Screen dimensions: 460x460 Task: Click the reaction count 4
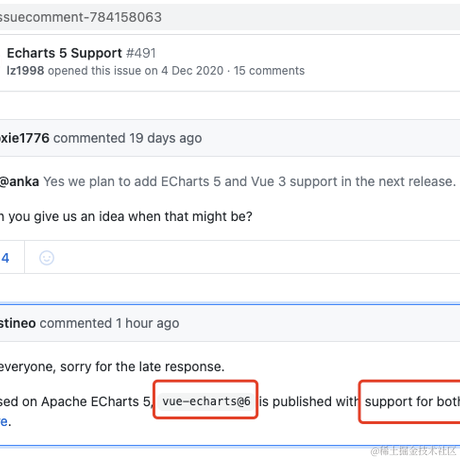(5, 258)
